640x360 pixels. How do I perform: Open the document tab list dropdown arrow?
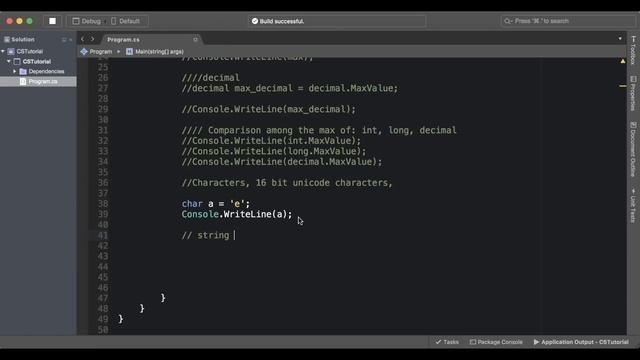pos(620,39)
